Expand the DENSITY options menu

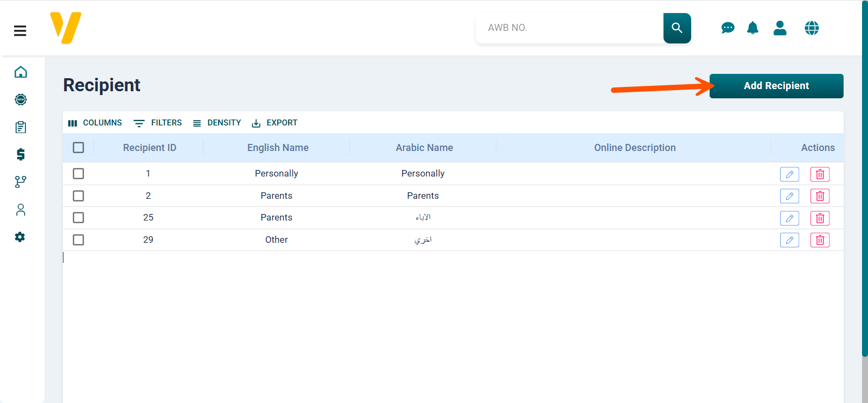tap(217, 123)
